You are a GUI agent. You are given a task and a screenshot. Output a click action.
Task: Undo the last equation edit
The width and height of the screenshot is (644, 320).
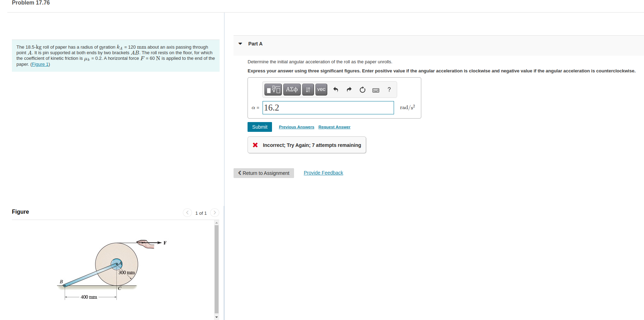point(335,90)
